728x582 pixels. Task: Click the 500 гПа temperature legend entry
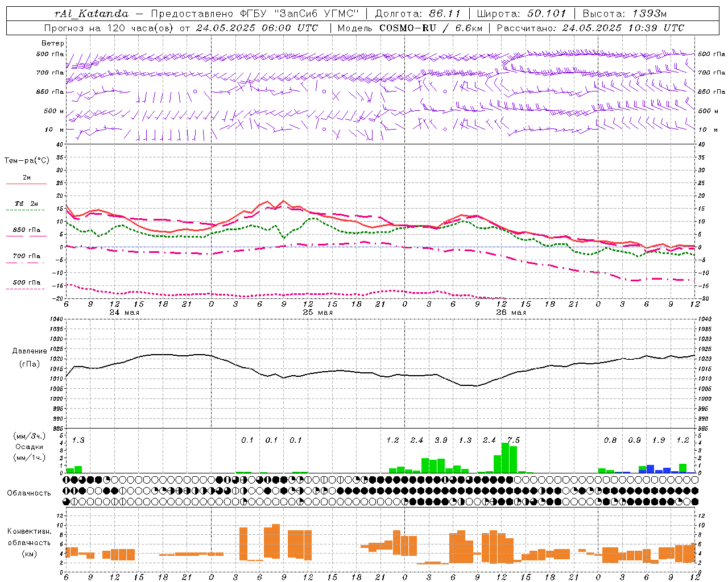(x=27, y=284)
